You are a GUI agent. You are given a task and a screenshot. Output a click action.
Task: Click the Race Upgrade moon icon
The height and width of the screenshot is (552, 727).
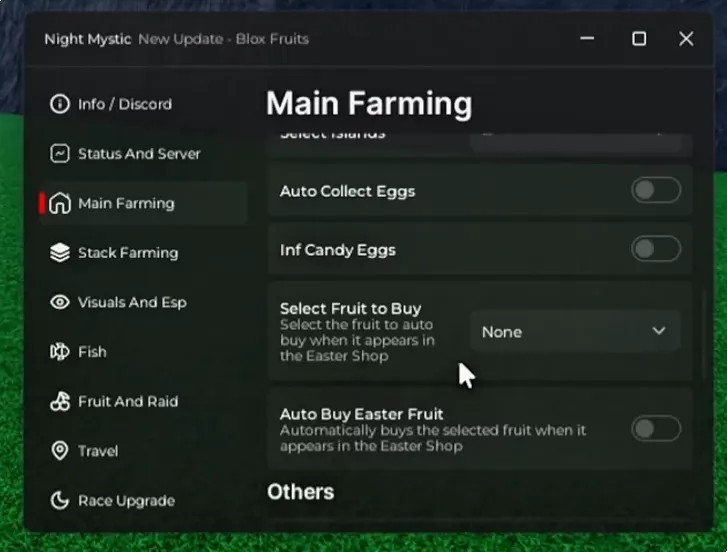click(x=60, y=501)
